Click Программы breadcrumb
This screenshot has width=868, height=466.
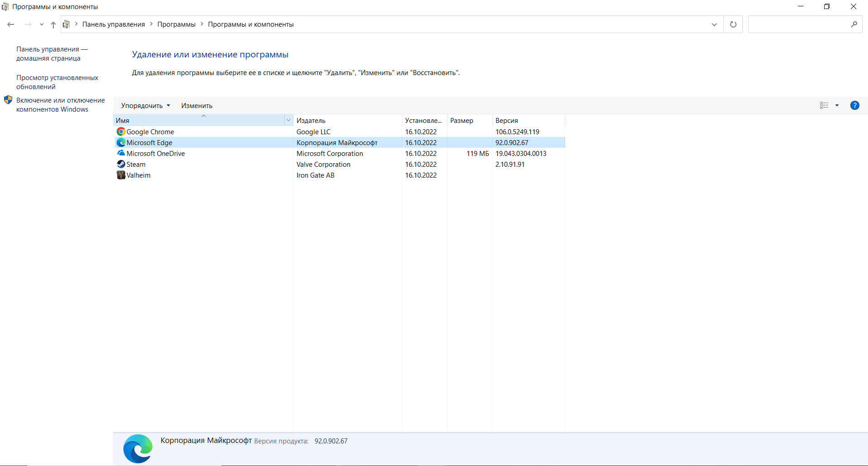click(176, 24)
